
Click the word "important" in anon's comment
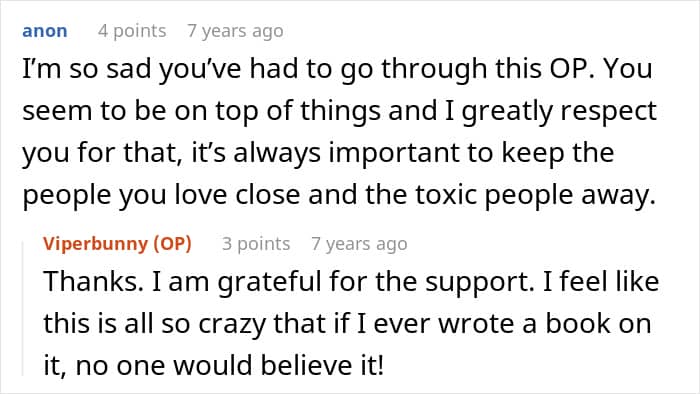[394, 153]
